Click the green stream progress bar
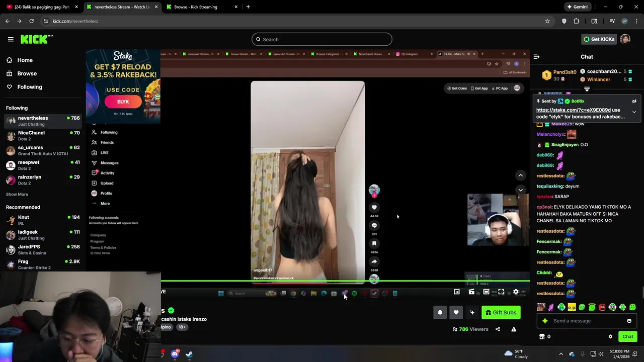This screenshot has width=644, height=362. click(345, 281)
